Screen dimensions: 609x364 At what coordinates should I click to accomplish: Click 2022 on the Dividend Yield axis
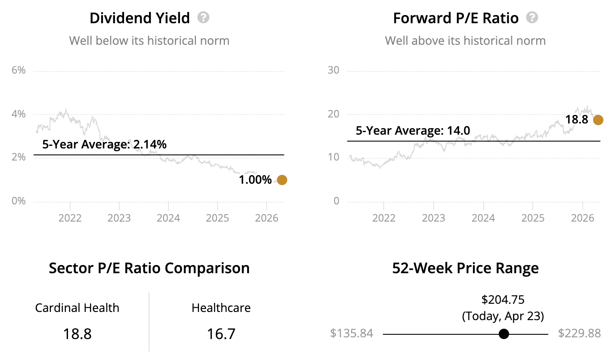pyautogui.click(x=70, y=218)
